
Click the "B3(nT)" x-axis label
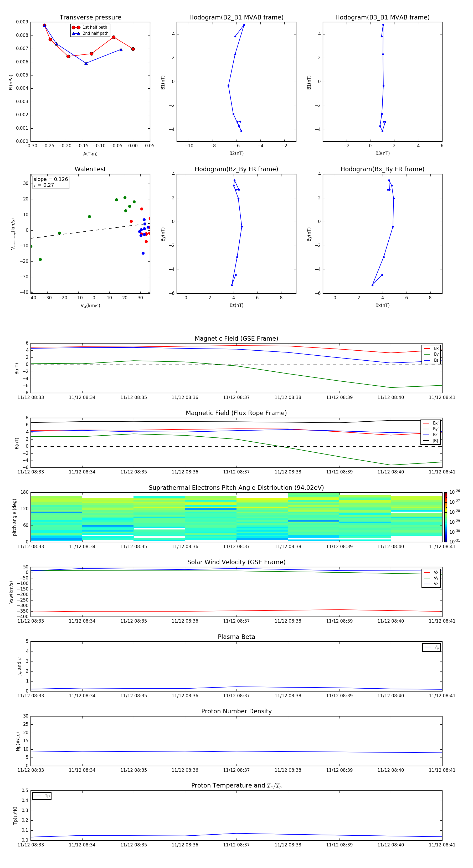382,154
